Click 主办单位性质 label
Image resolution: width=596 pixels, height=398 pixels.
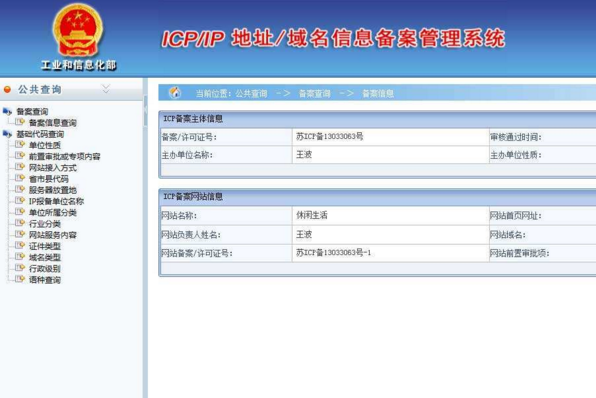(516, 155)
